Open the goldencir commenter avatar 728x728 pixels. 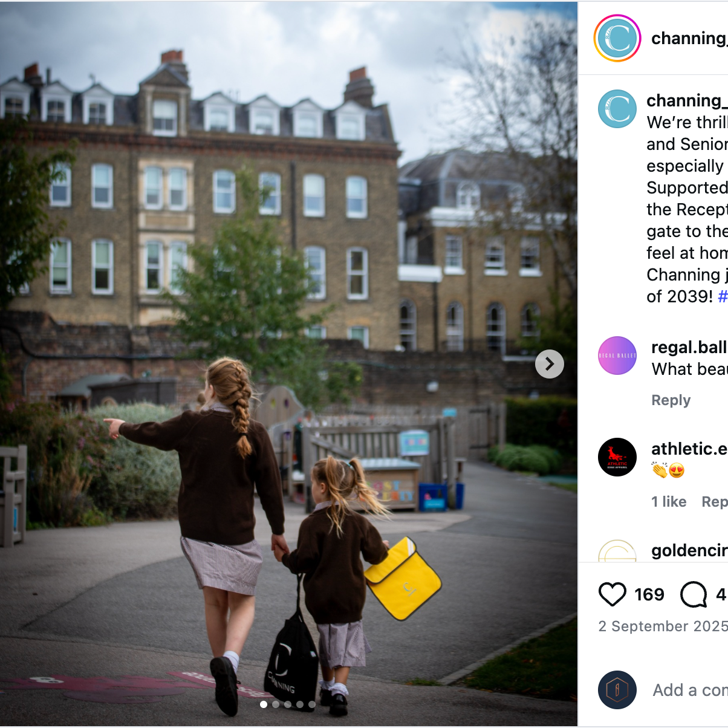tap(617, 551)
